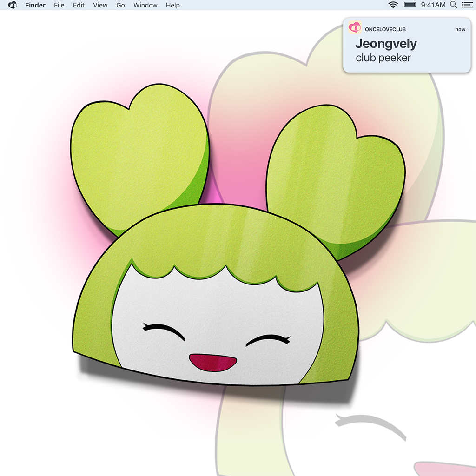The height and width of the screenshot is (476, 476).
Task: Open the Edit menu
Action: tap(79, 5)
